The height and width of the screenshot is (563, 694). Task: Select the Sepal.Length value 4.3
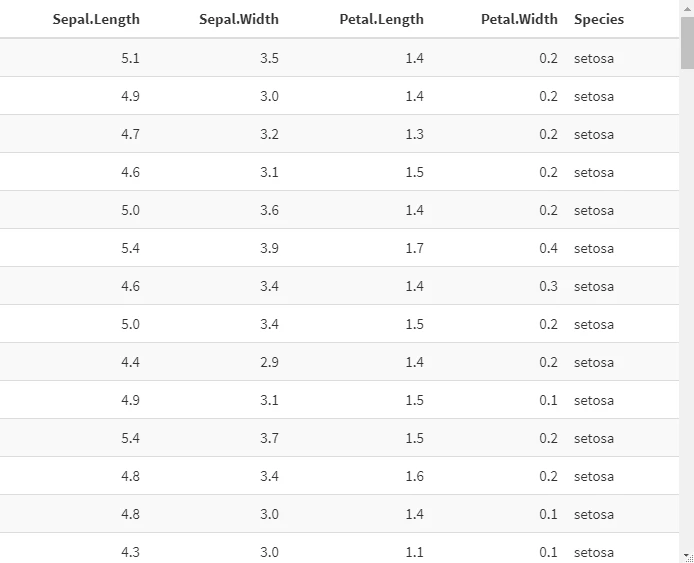click(130, 552)
